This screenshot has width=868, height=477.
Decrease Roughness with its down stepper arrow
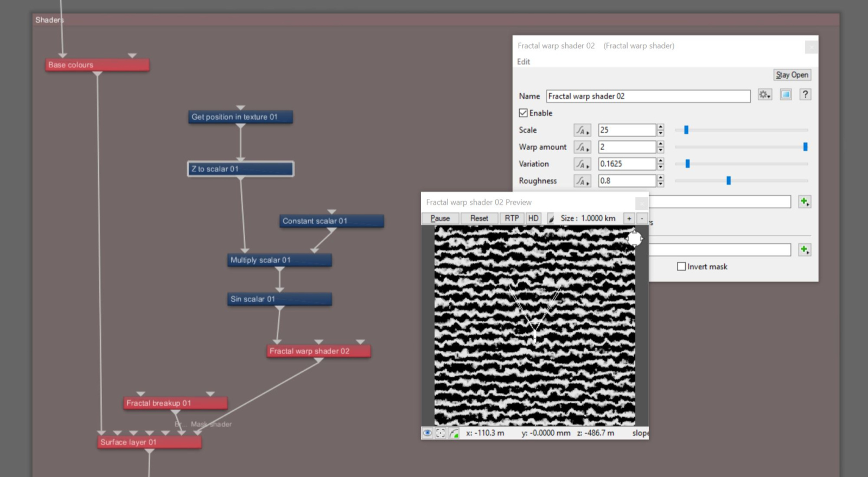660,184
